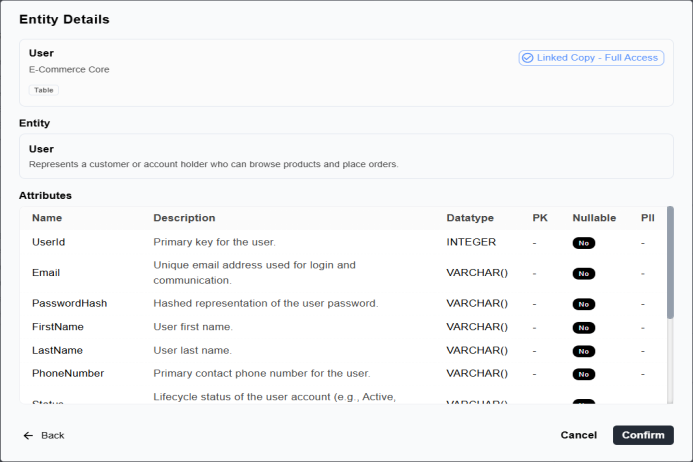
Task: Click the Attributes section heading
Action: (45, 195)
